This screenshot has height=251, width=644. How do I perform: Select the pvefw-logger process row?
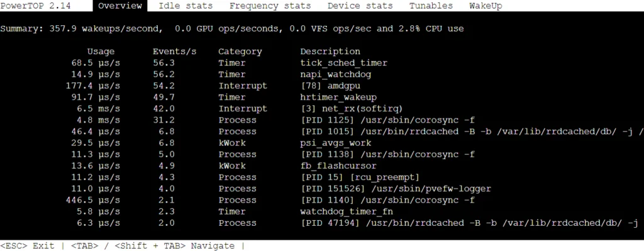pos(279,189)
